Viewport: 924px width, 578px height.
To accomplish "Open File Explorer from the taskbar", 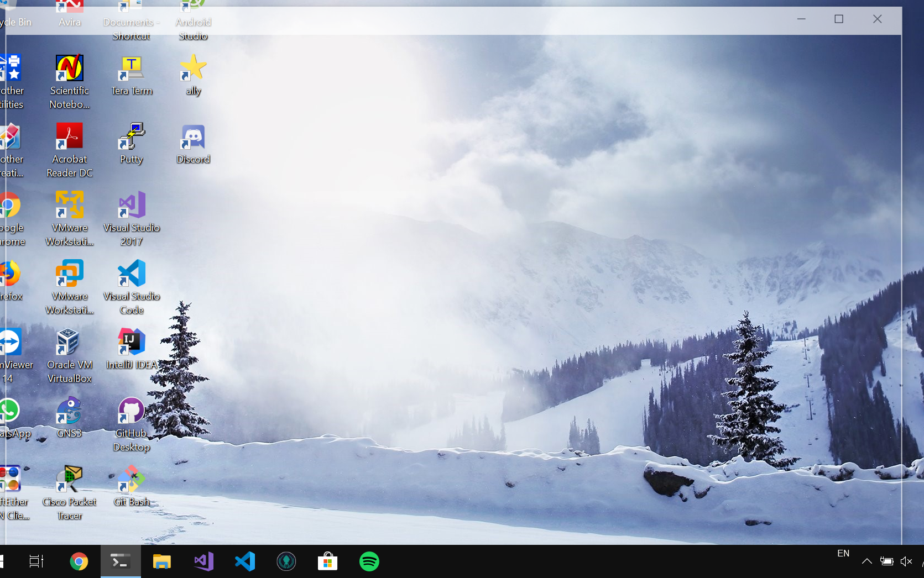I will point(161,561).
